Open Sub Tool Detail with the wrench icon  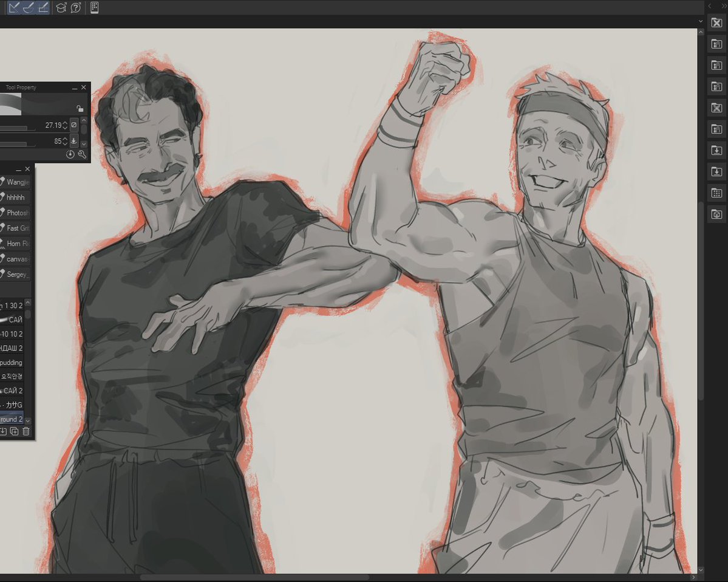coord(82,155)
